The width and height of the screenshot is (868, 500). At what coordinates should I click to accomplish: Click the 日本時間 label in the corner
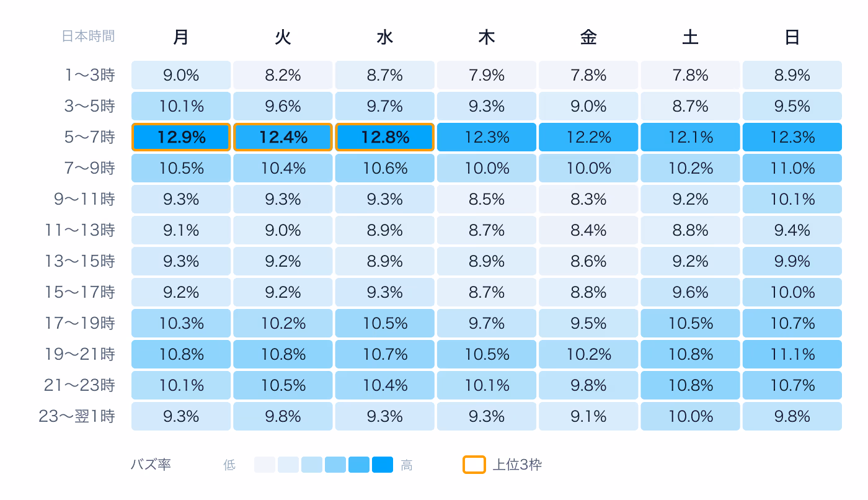click(x=88, y=36)
